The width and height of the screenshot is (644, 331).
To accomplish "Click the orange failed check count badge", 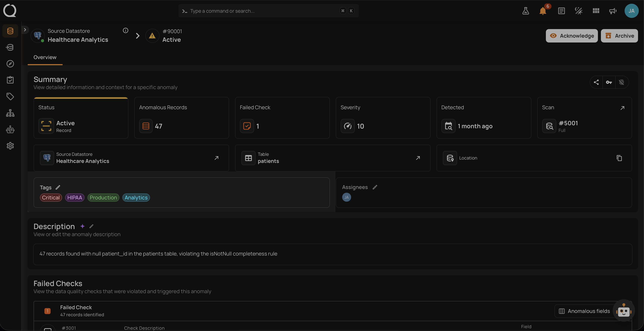I will click(47, 311).
